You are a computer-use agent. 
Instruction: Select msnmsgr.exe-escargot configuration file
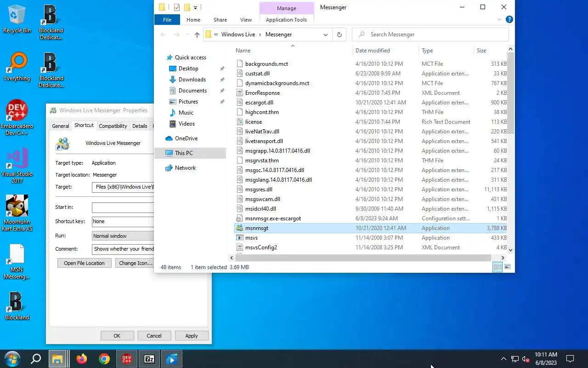coord(273,218)
